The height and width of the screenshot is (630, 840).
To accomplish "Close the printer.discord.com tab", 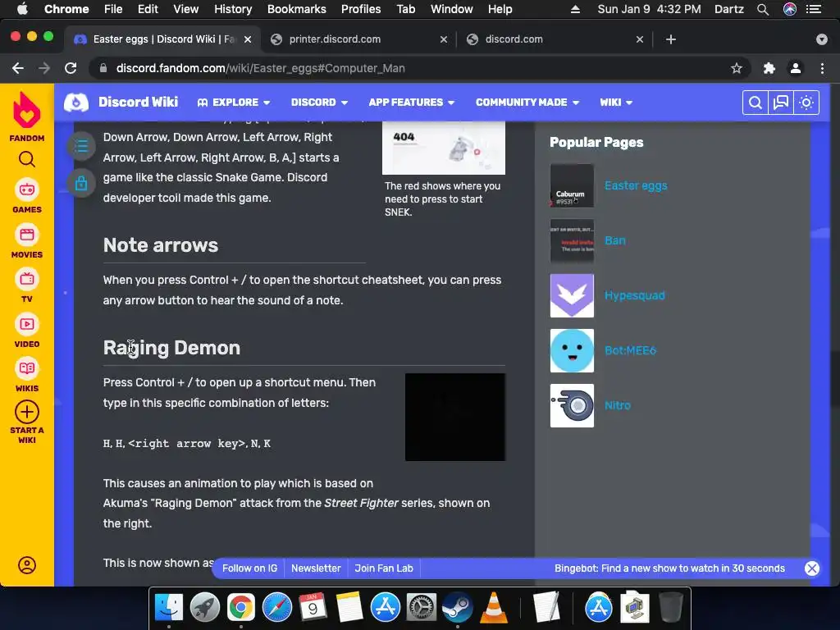I will [x=443, y=39].
